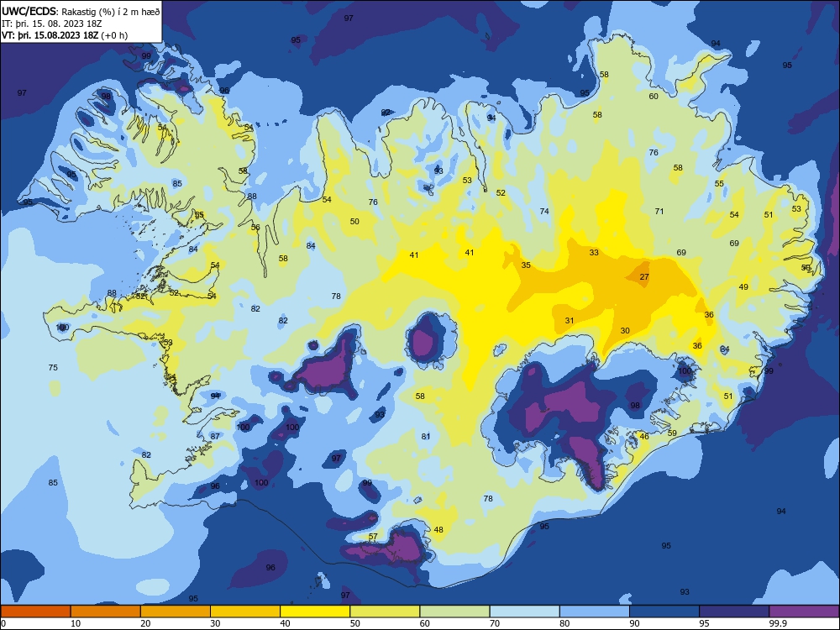Click the purple Hofsjökull glacier area
This screenshot has height=630, width=840.
[424, 343]
